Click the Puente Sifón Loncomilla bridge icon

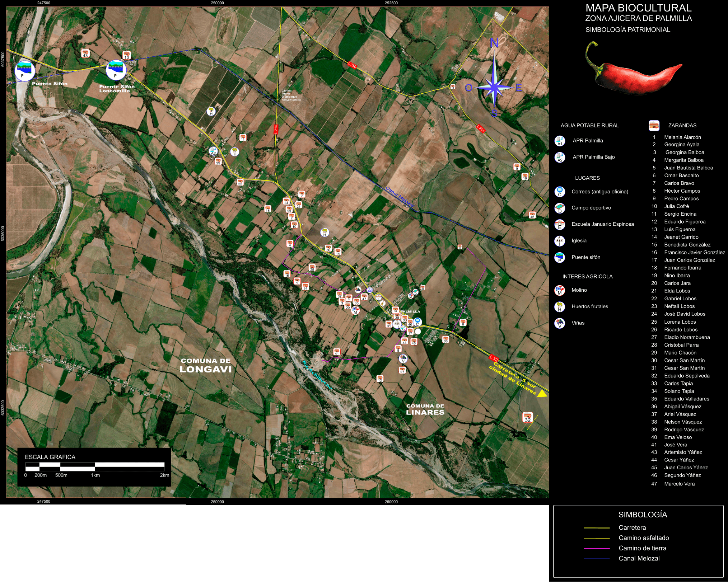click(116, 70)
